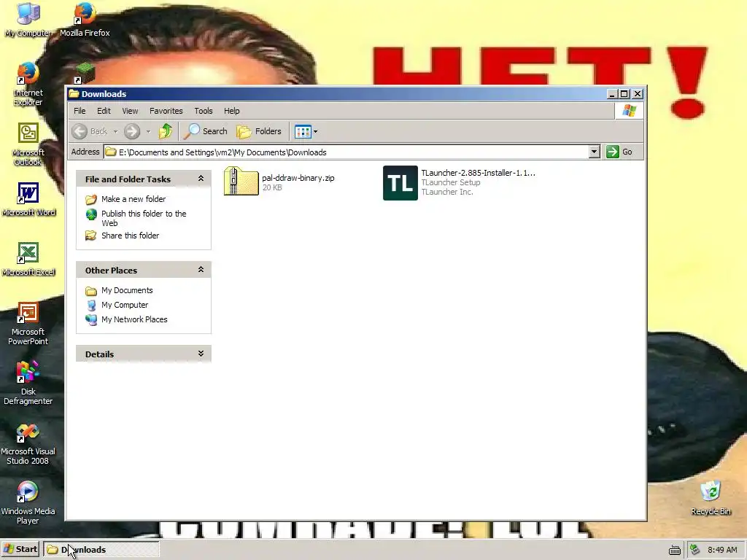Select Microsoft Visual Studio 2008 shortcut
747x560 pixels.
tap(28, 443)
